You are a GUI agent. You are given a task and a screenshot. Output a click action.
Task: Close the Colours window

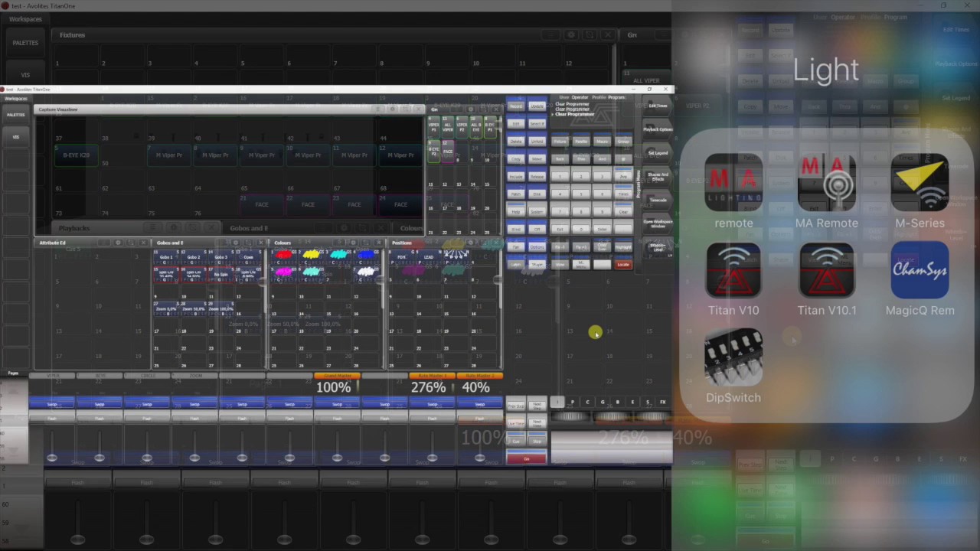pyautogui.click(x=379, y=243)
